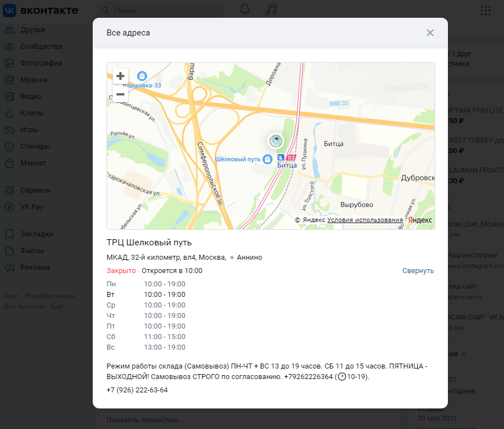Click the ВКонтакте wordmark
This screenshot has height=429, width=504.
point(49,11)
